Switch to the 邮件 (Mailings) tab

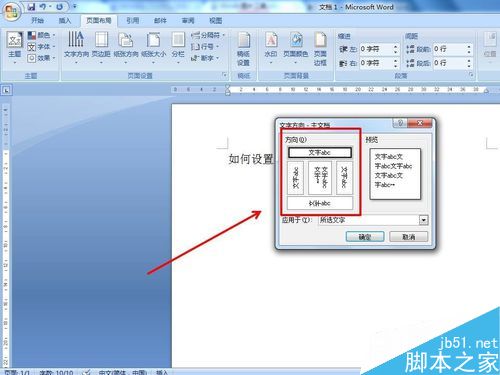click(160, 21)
